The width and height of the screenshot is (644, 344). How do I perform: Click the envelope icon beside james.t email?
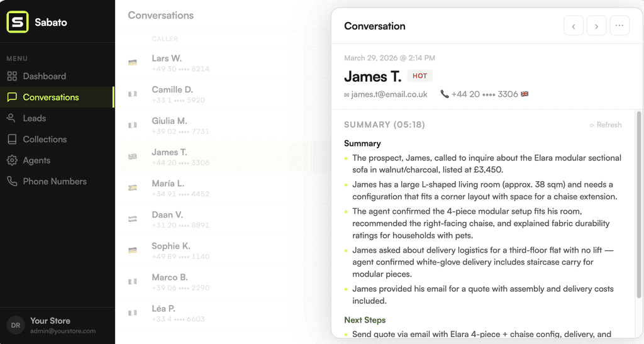click(x=347, y=95)
